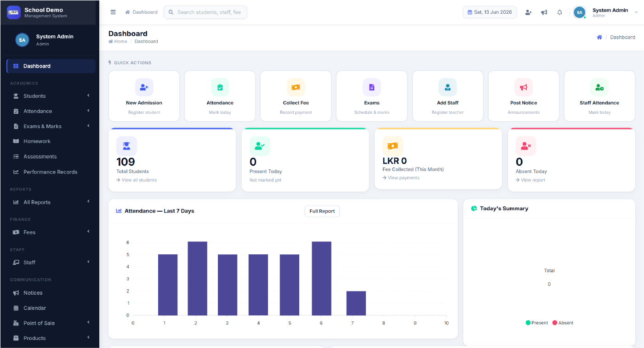Expand the Attendance sidebar submenu
The width and height of the screenshot is (644, 348).
coord(51,111)
